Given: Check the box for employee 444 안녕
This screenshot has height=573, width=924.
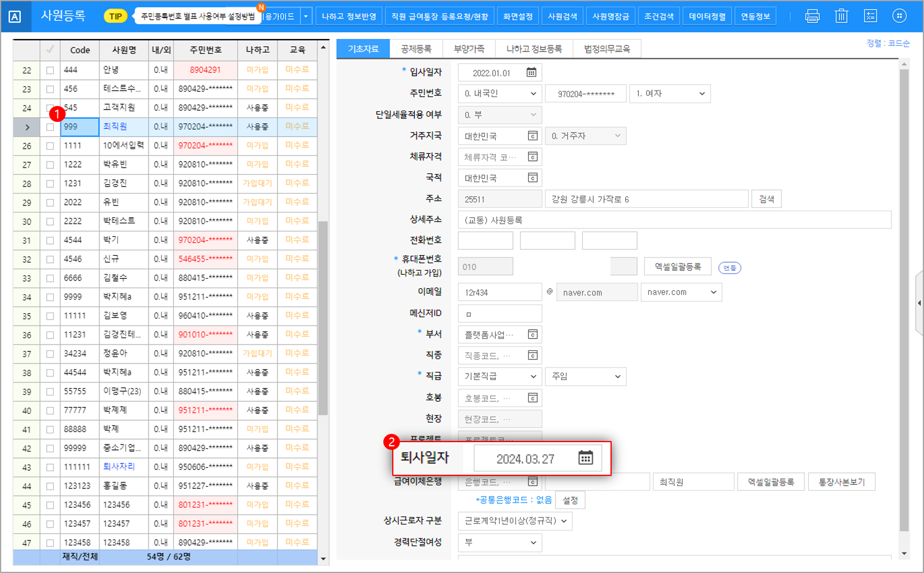Looking at the screenshot, I should click(x=50, y=70).
